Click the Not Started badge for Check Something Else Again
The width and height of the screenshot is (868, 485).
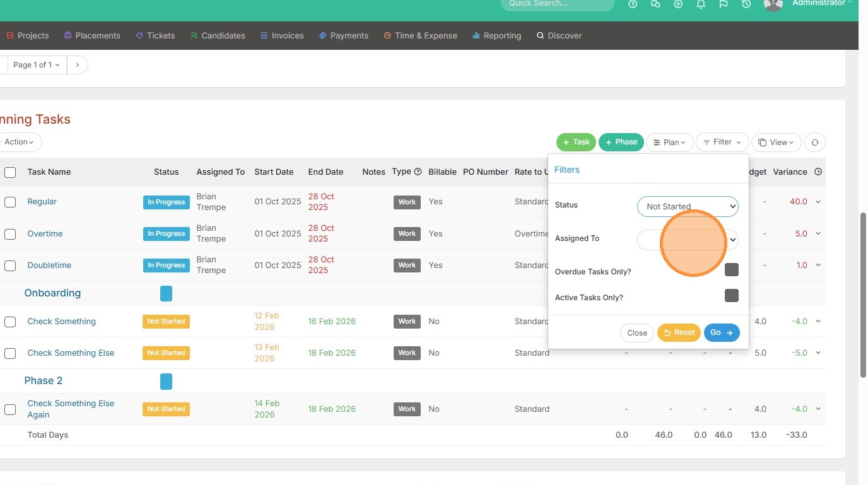tap(166, 409)
